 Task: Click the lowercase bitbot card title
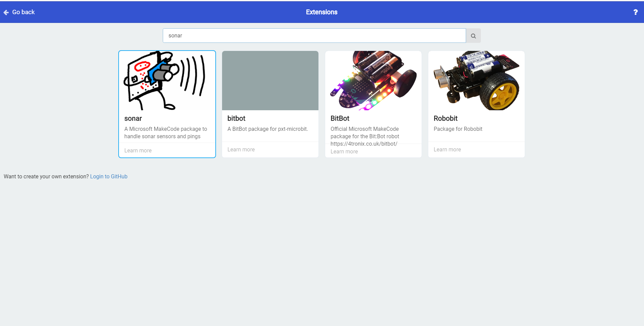click(236, 119)
